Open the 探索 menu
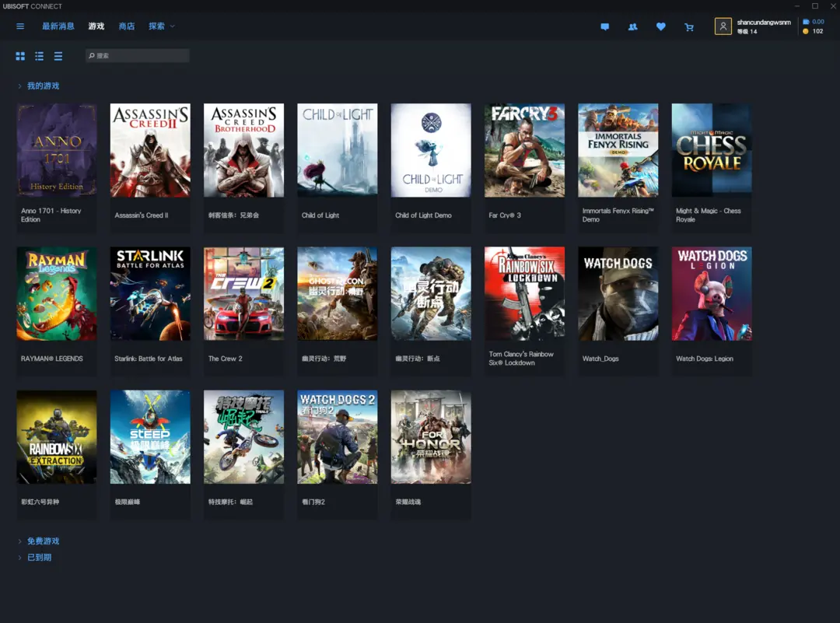The height and width of the screenshot is (623, 840). pos(156,26)
